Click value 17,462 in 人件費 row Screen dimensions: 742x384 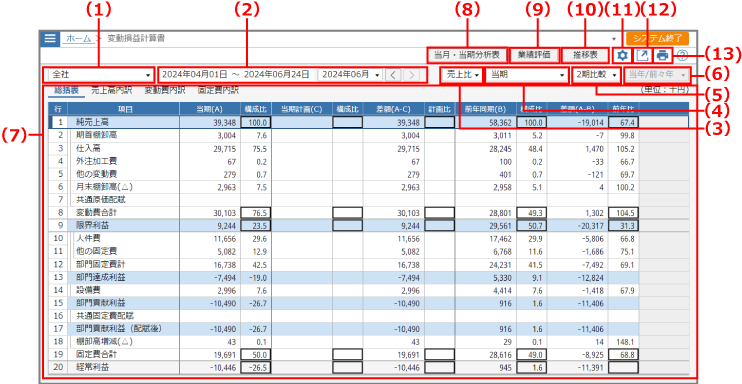point(499,239)
